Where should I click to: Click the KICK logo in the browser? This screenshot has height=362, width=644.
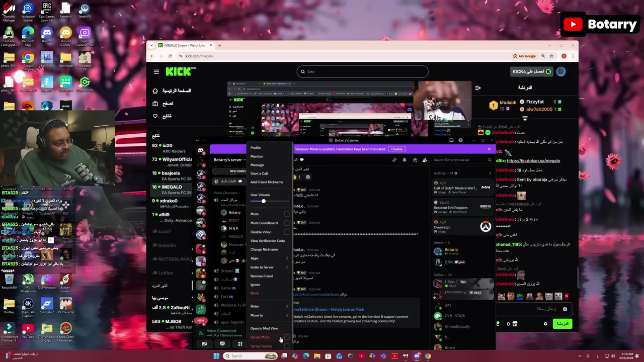[179, 71]
